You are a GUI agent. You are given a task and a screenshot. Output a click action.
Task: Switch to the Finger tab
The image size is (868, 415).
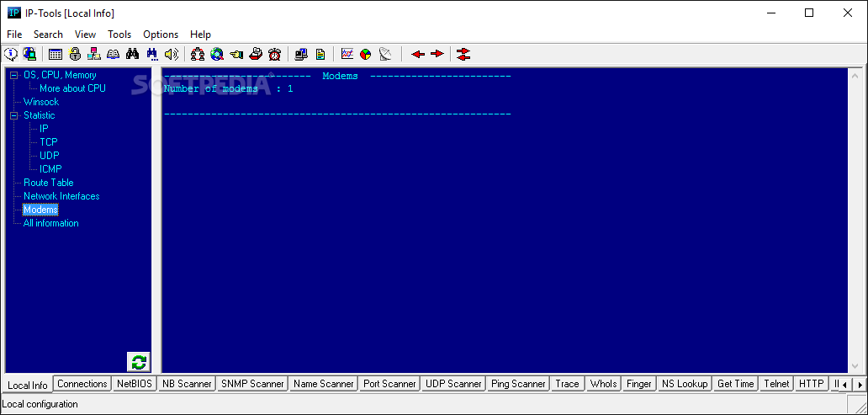click(639, 383)
